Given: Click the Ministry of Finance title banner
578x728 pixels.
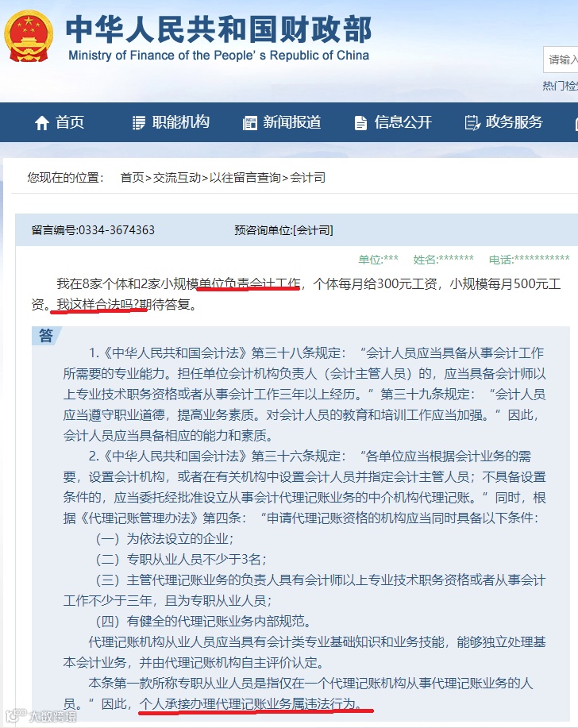Looking at the screenshot, I should point(218,38).
